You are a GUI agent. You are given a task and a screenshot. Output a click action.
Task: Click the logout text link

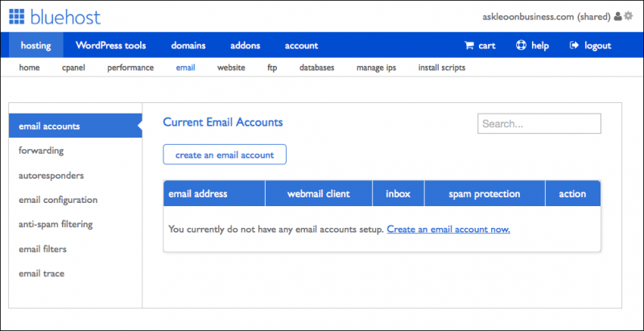click(598, 46)
